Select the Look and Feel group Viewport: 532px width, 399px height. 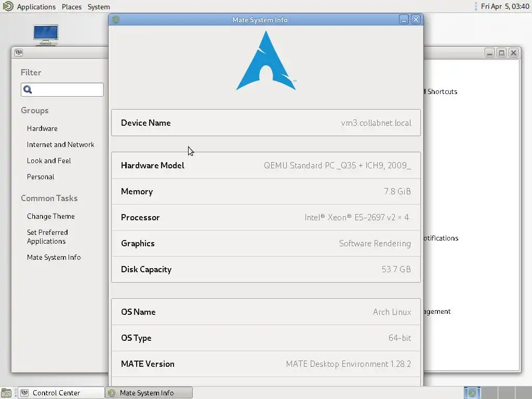pyautogui.click(x=49, y=161)
